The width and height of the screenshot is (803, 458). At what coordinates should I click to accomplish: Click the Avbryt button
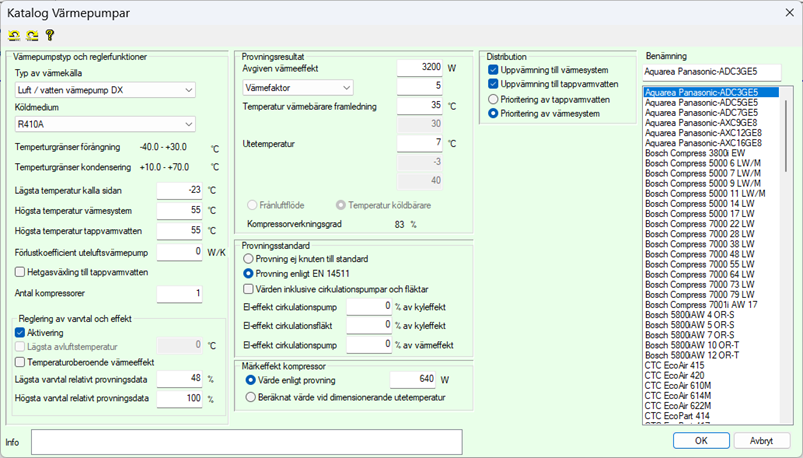(762, 440)
